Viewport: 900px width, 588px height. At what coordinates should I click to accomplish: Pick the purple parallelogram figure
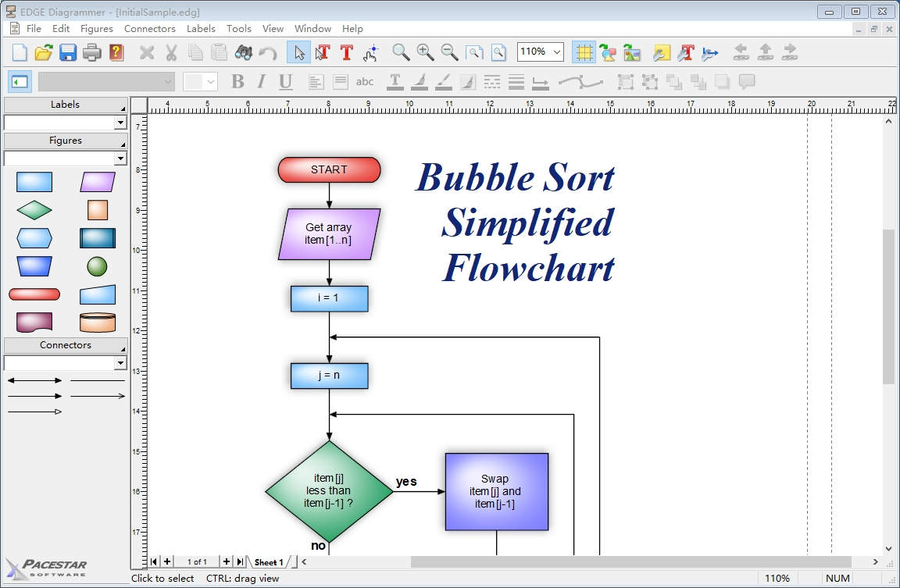98,182
